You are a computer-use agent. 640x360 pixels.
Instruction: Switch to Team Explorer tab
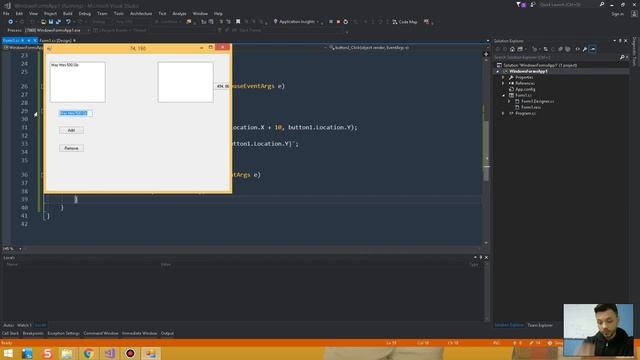540,325
